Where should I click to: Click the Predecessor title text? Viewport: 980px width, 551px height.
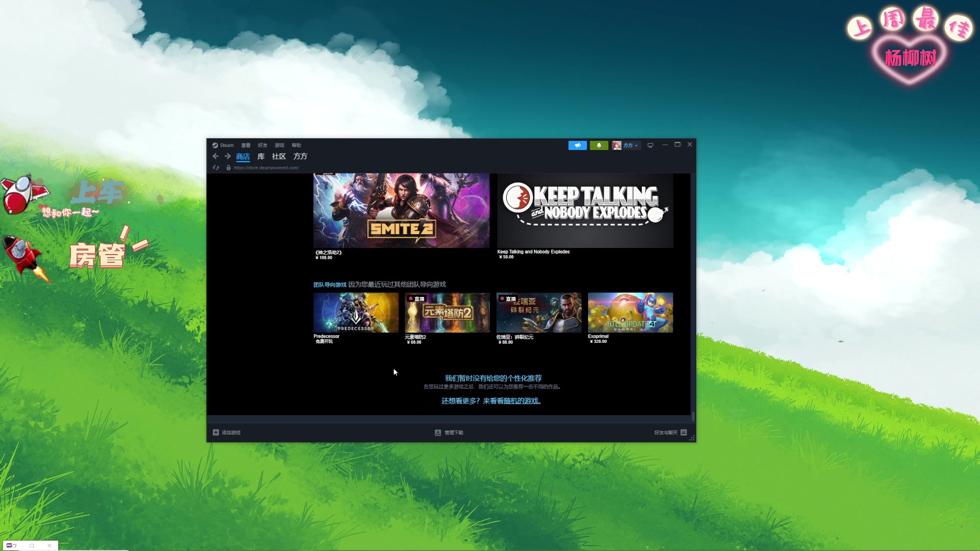327,337
